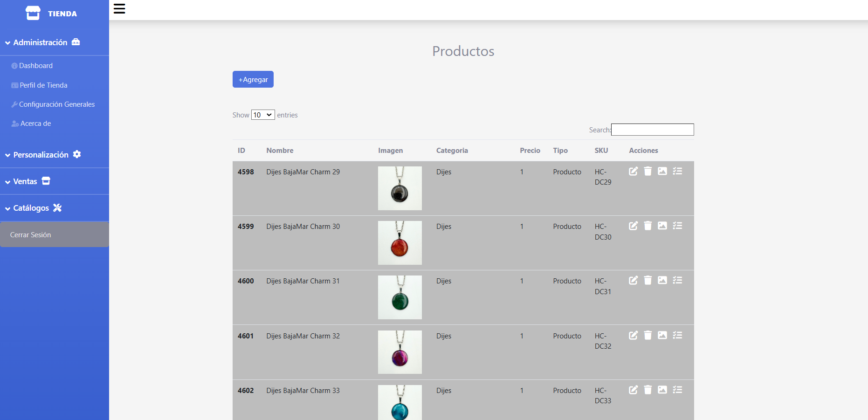Go to Perfil de Tienda
Screen dimensions: 868x420
43,85
